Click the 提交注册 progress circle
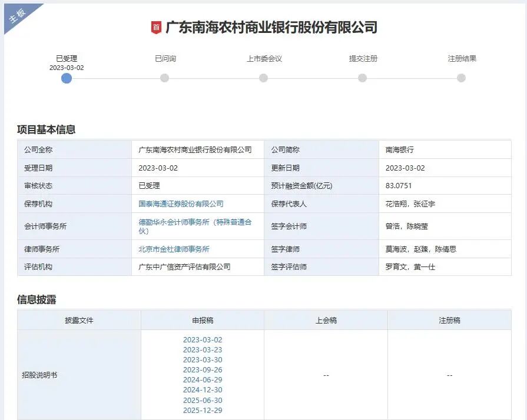The height and width of the screenshot is (420, 527). [362, 78]
